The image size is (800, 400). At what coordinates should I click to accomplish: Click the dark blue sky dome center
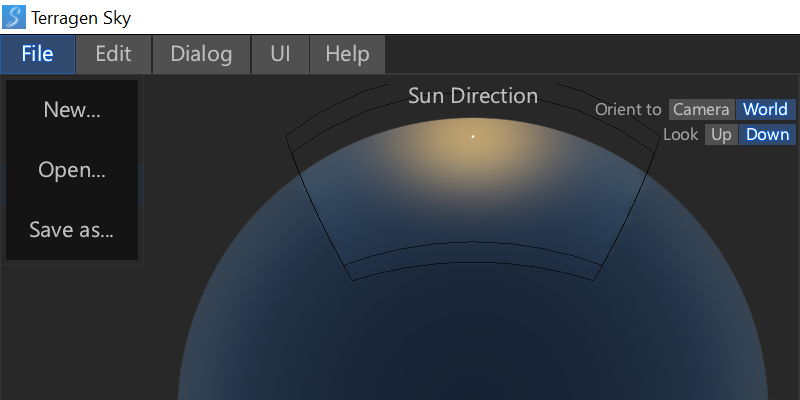473,330
